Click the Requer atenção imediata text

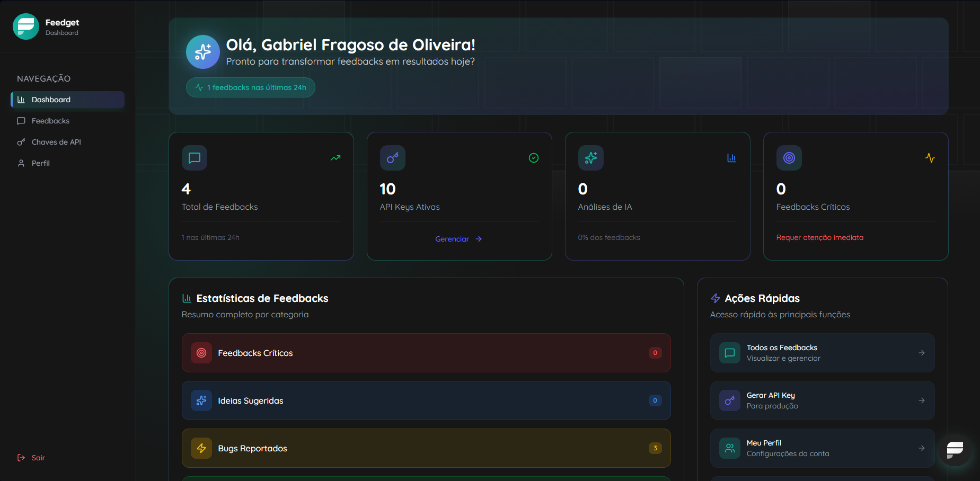820,237
